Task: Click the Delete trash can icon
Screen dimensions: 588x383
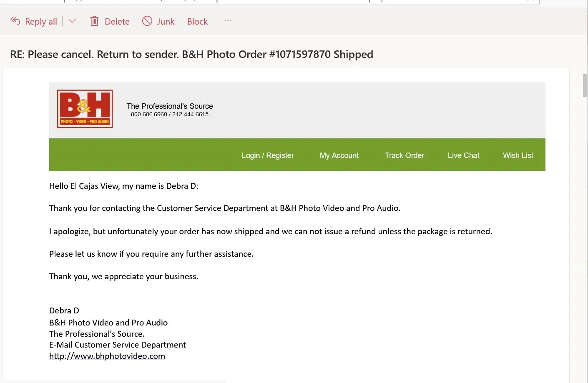Action: [x=95, y=21]
